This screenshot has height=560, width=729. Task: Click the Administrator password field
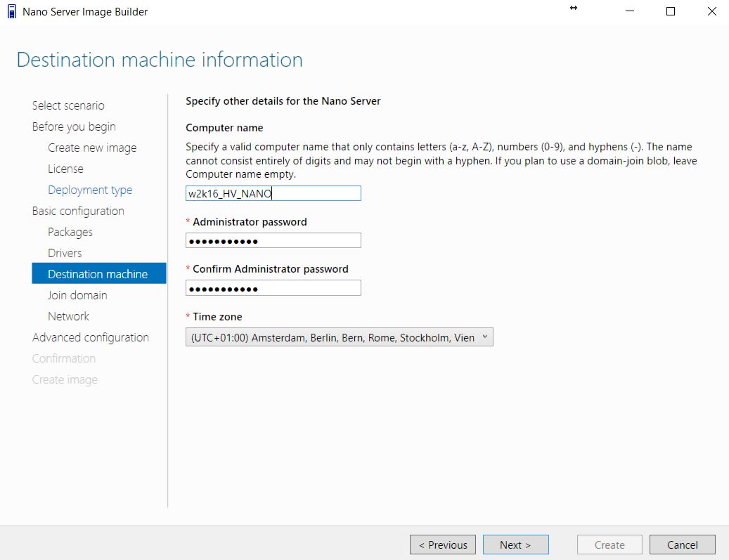tap(273, 240)
